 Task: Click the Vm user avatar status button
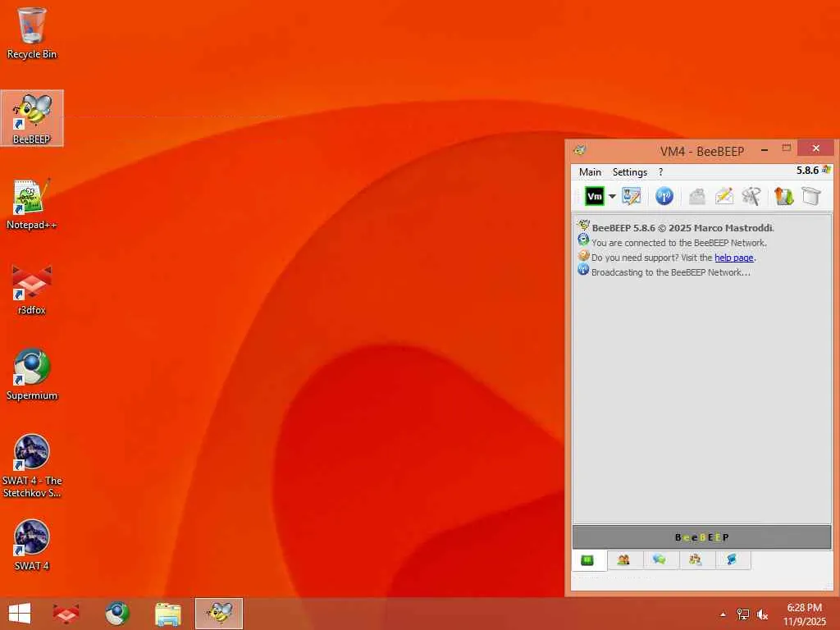click(x=594, y=196)
